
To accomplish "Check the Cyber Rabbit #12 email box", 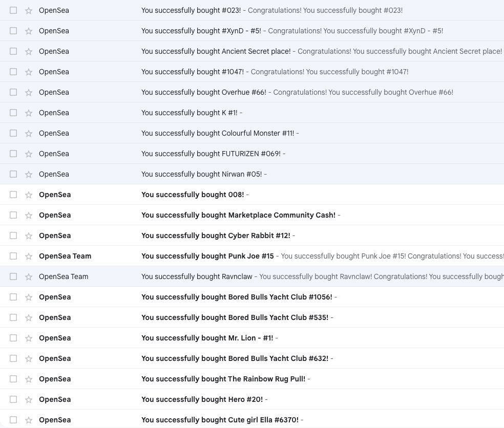I will coord(13,236).
